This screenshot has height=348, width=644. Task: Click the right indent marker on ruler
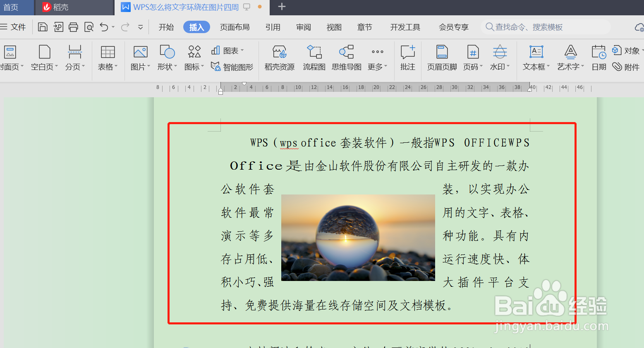(530, 89)
